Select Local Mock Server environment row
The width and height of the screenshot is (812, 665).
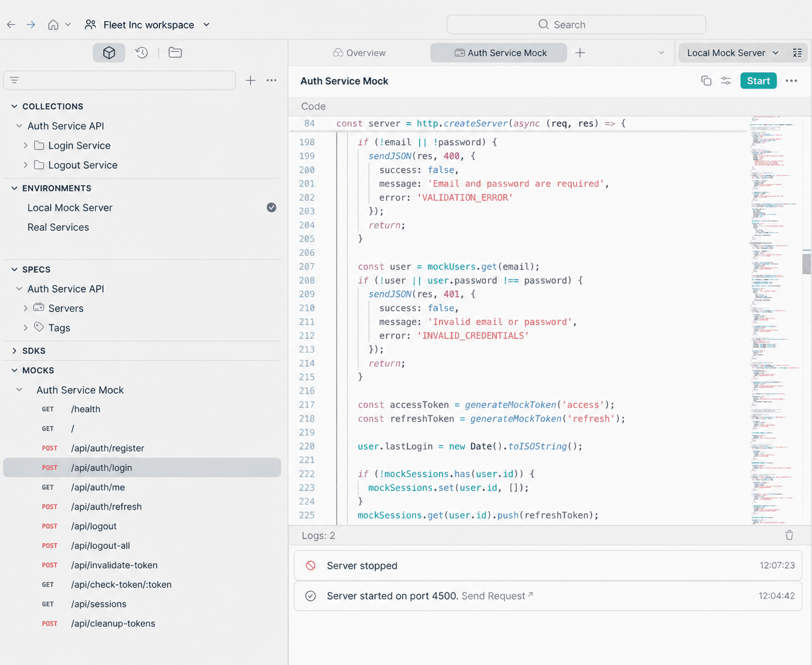coord(142,208)
